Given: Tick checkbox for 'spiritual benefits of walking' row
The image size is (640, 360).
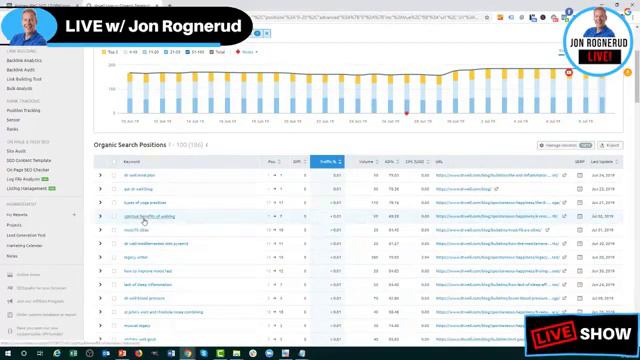Looking at the screenshot, I should (114, 216).
